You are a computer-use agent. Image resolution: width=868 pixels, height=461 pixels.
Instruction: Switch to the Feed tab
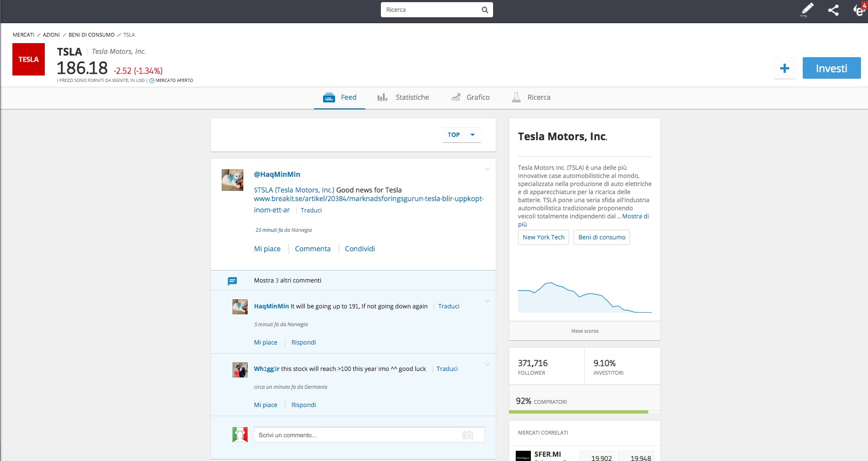340,98
